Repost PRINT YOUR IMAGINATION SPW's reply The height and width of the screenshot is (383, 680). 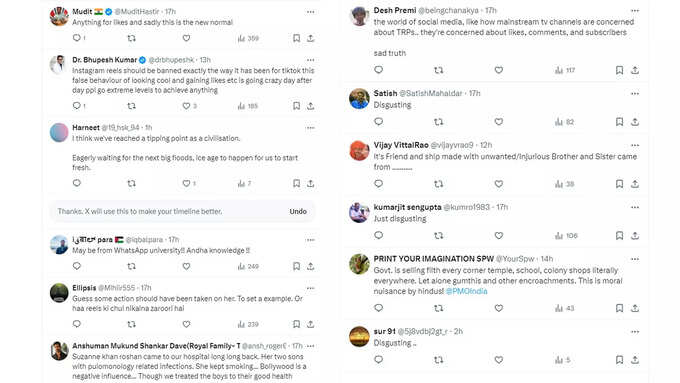point(438,308)
